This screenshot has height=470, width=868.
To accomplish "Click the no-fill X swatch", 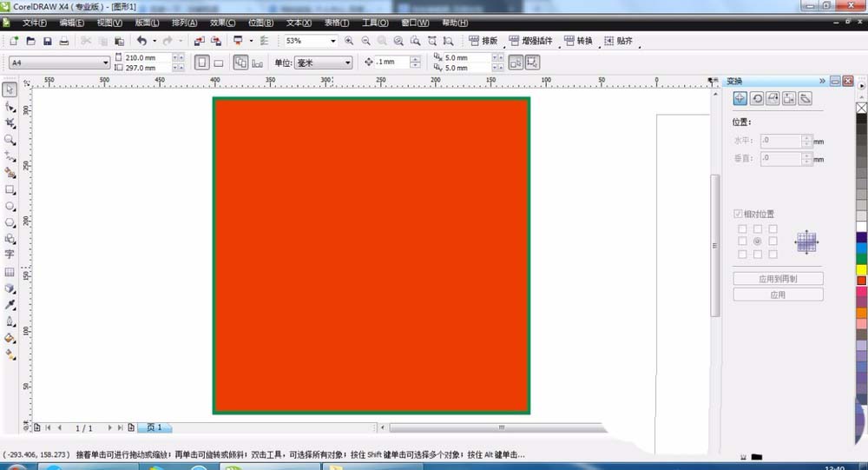I will (862, 108).
